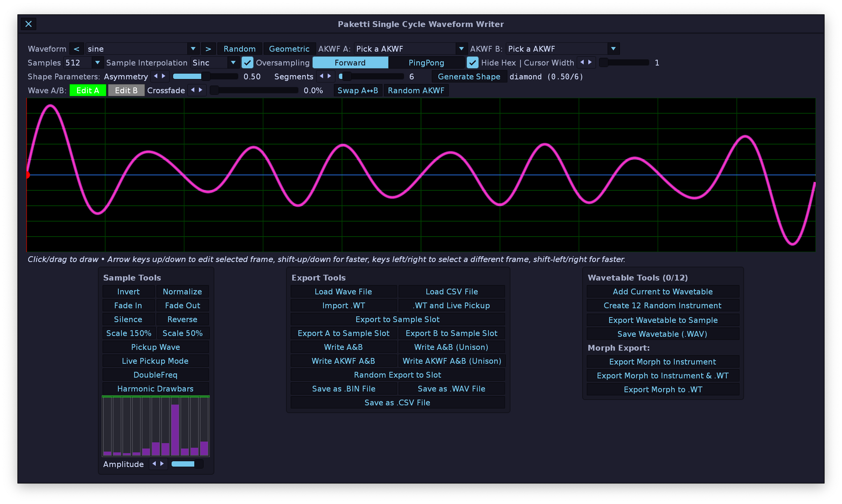Switch to Edit B wave tab
Viewport: 842px width, 504px height.
click(x=126, y=90)
